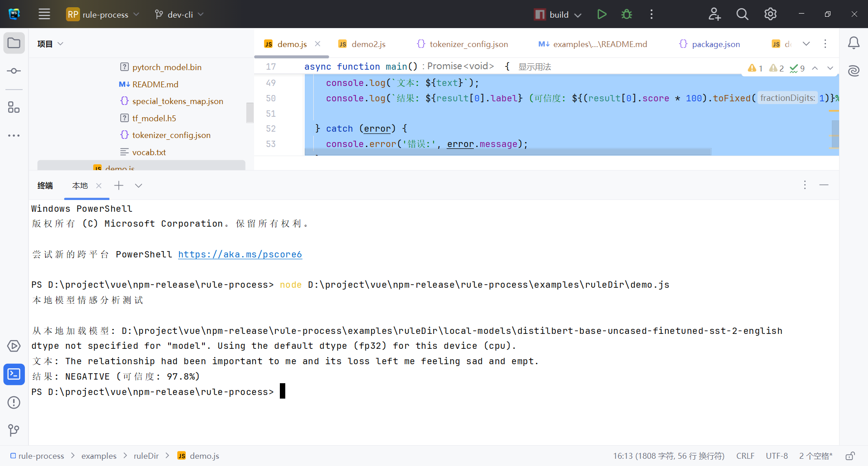
Task: Select tf_model.h5 in project tree
Action: click(x=154, y=118)
